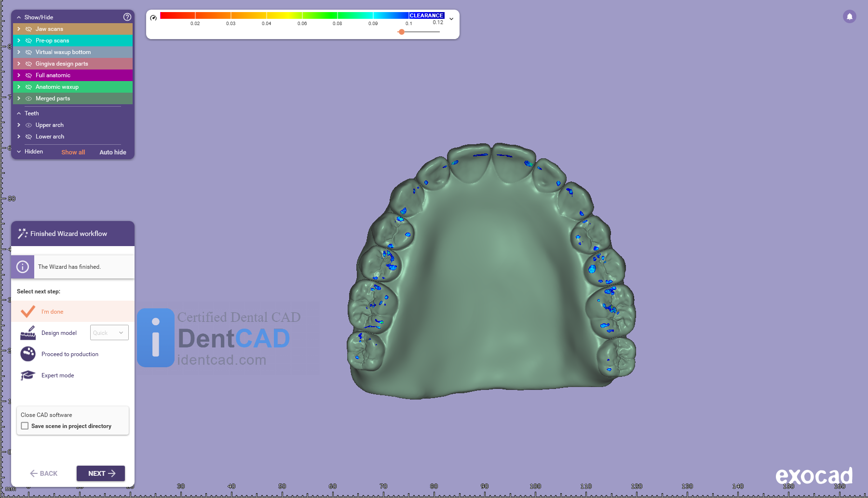This screenshot has width=868, height=498.
Task: Expand the Full anatomic group
Action: 19,75
